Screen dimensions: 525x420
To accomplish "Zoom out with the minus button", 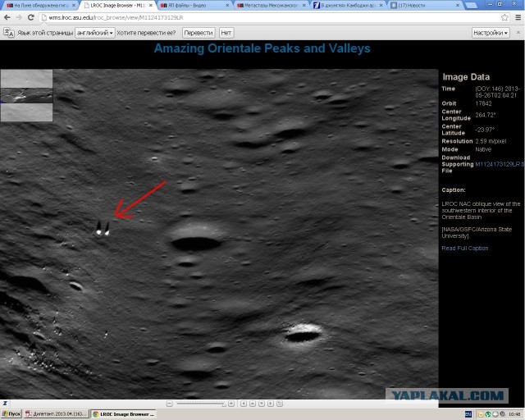I will click(x=170, y=404).
